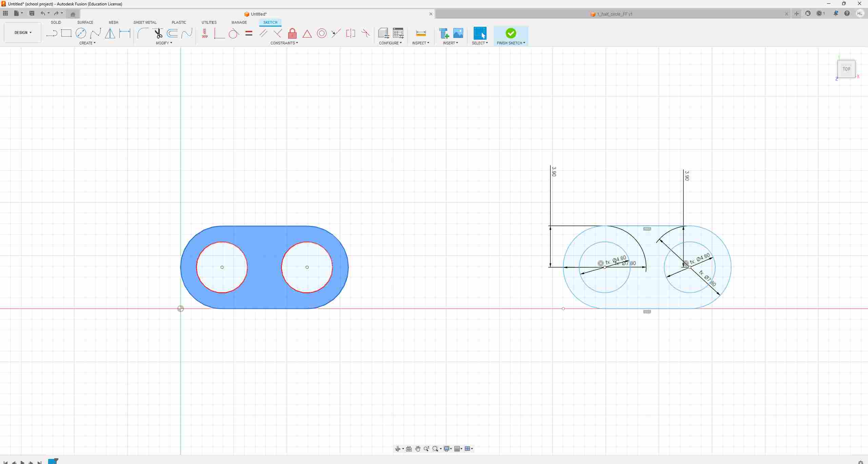Switch to the SOLID tab

point(56,22)
